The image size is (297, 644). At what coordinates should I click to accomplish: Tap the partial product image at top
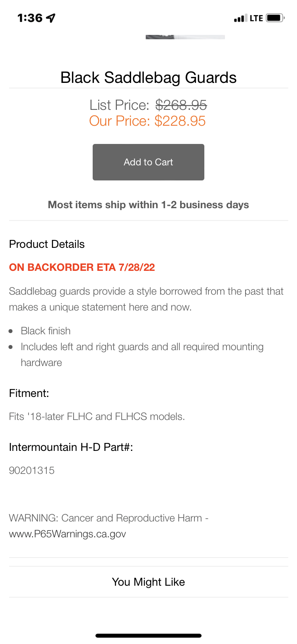[x=185, y=37]
